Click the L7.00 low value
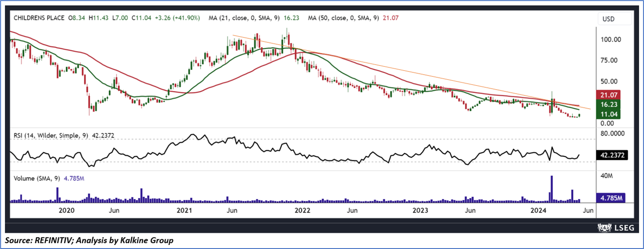The height and width of the screenshot is (249, 644). coord(120,18)
